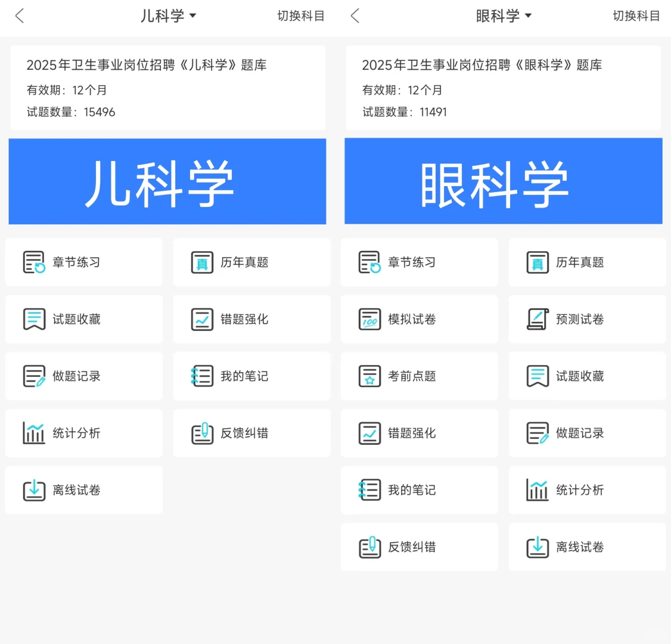Open 历年真题 icon in 儿科学 panel
This screenshot has height=644, width=671.
pos(202,262)
